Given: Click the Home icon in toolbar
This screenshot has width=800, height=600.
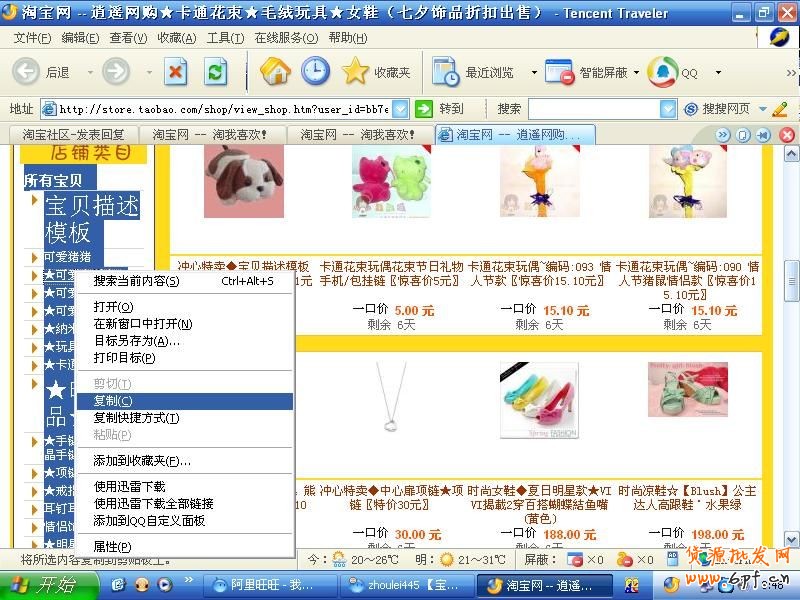Looking at the screenshot, I should [275, 72].
